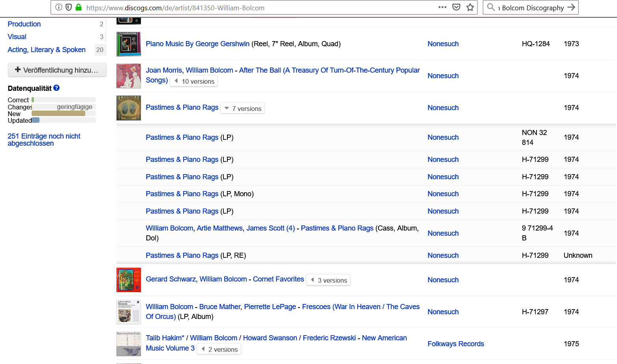Open the Howard Swanson artist link
The image size is (617, 364).
click(x=270, y=338)
